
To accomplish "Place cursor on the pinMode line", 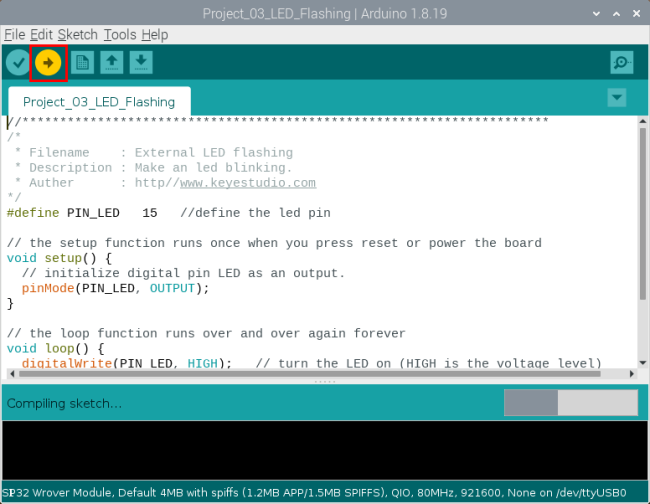I will (115, 288).
